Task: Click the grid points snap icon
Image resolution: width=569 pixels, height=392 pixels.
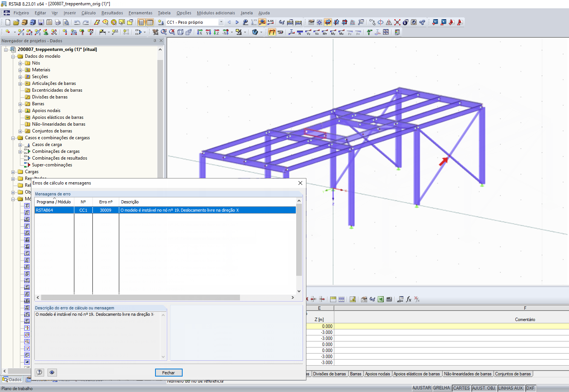Action: click(x=320, y=22)
